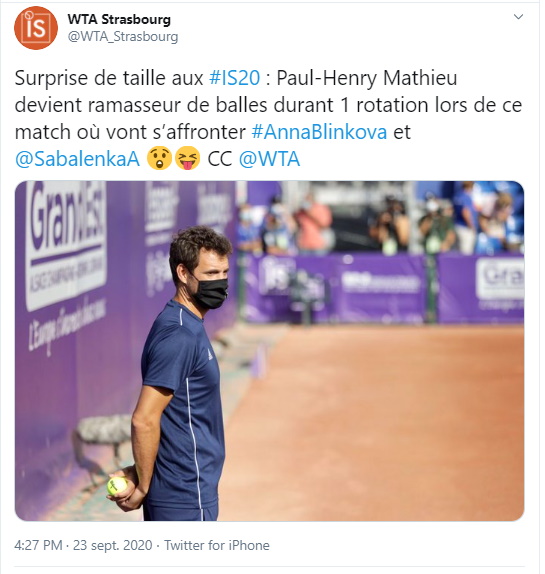Enlarge the tennis court photo
The height and width of the screenshot is (574, 545).
(x=269, y=351)
